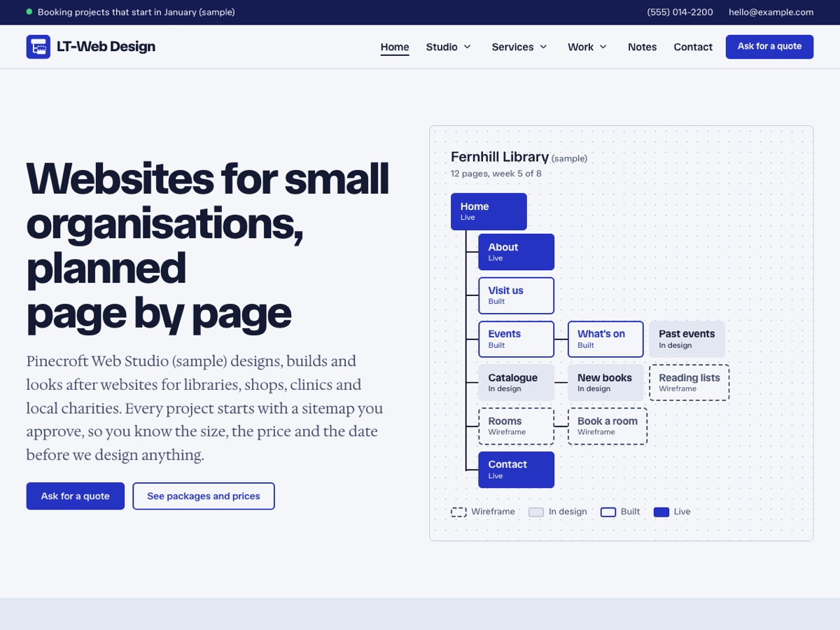The image size is (840, 630).
Task: Click Ask for a quote in header
Action: click(769, 46)
